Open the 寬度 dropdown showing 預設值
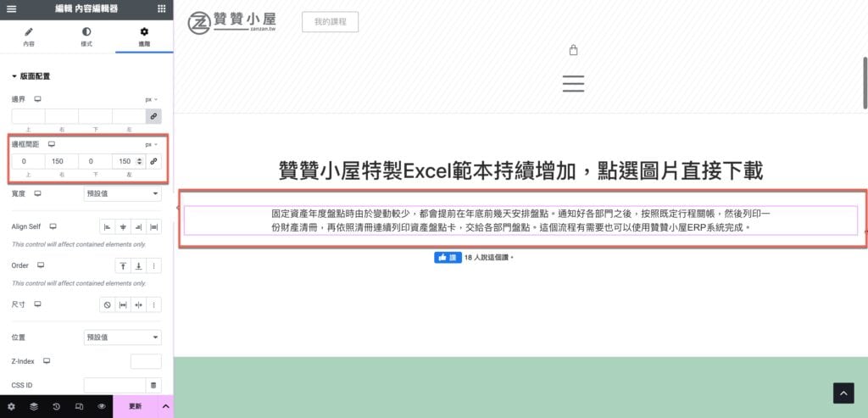868x418 pixels. point(122,194)
